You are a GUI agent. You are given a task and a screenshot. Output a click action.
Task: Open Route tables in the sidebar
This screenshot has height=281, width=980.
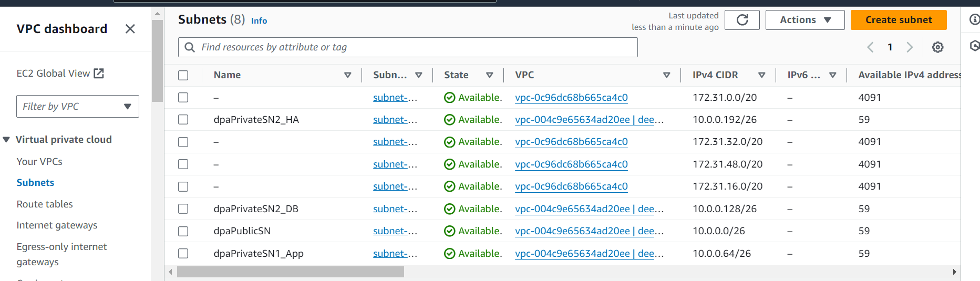click(x=45, y=204)
